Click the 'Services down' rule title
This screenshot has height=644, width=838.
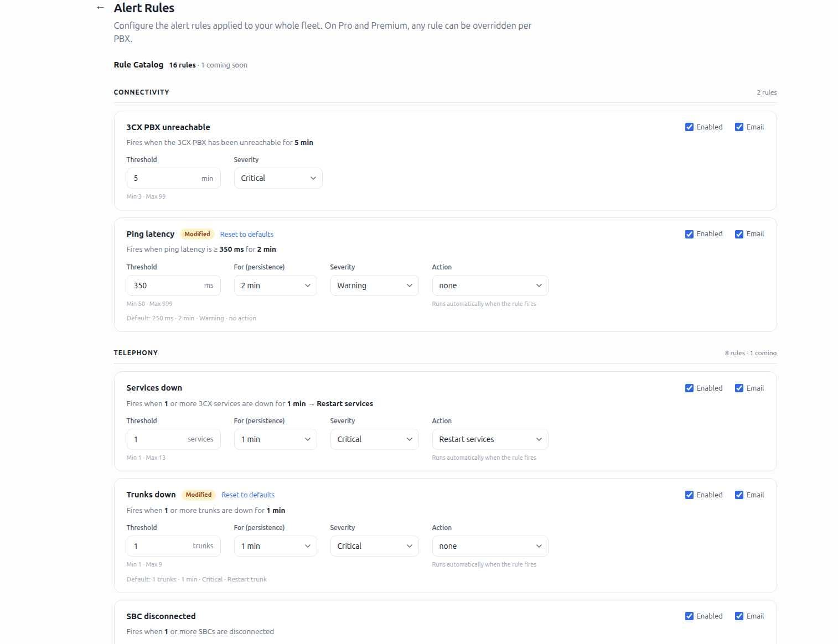click(154, 388)
